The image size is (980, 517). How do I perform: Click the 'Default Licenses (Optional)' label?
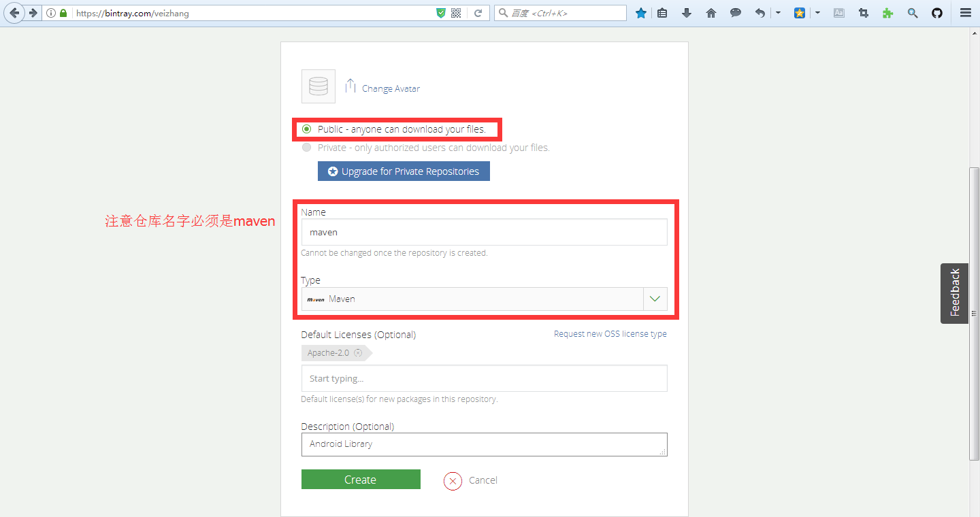358,335
